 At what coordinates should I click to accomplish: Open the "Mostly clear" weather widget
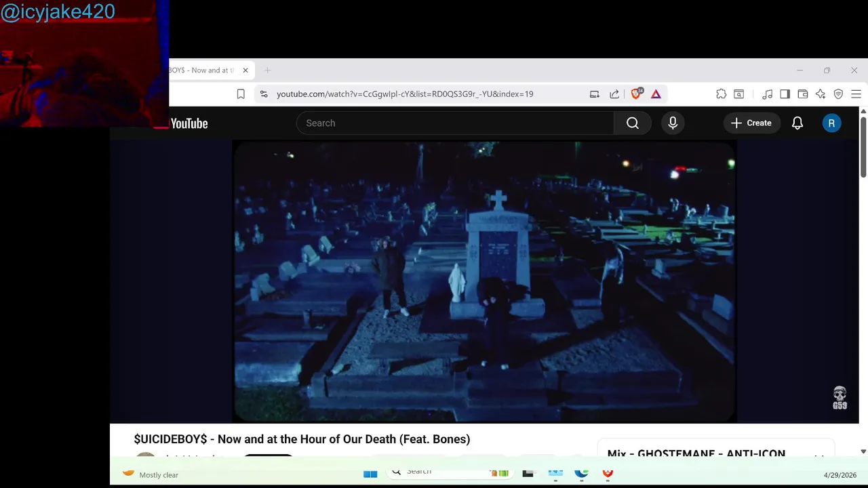pyautogui.click(x=151, y=474)
